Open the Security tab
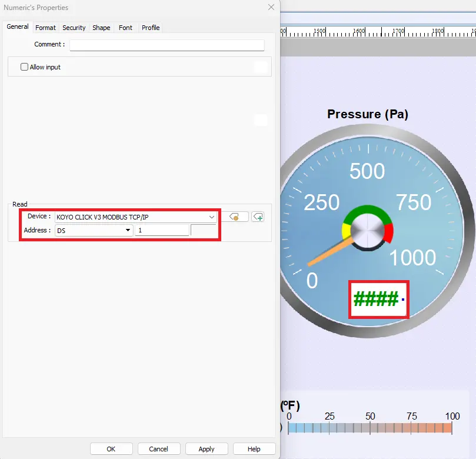This screenshot has width=476, height=459. 74,27
